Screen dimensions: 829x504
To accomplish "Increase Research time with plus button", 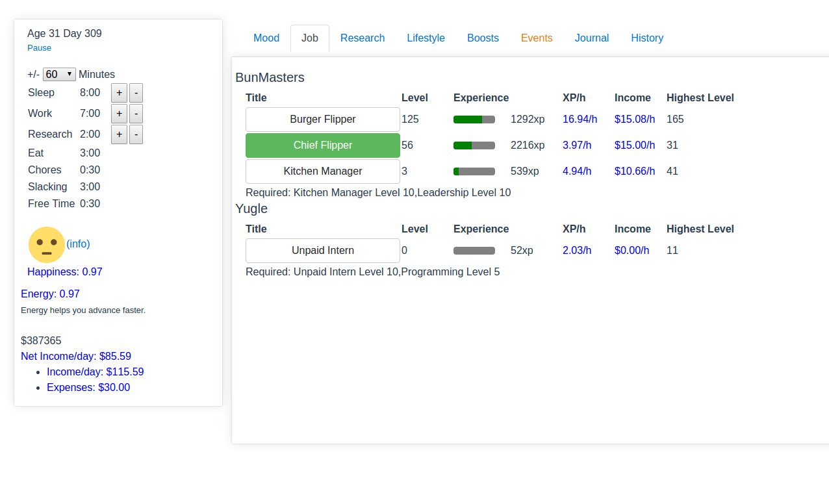I will point(119,134).
